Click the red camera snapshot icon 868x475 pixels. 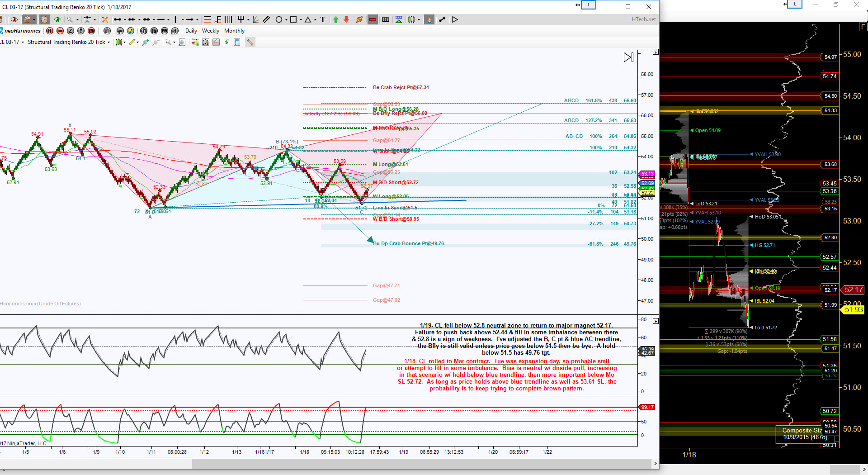(x=91, y=31)
